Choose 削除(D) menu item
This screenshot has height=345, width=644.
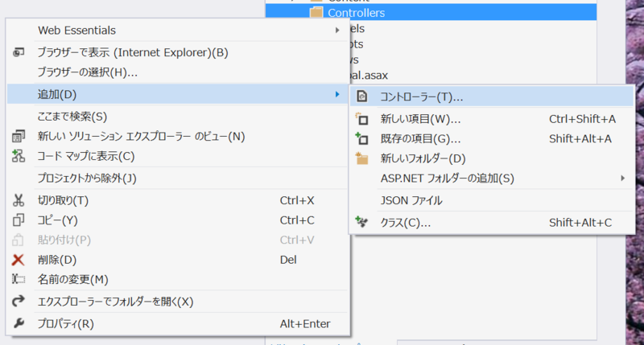177,260
